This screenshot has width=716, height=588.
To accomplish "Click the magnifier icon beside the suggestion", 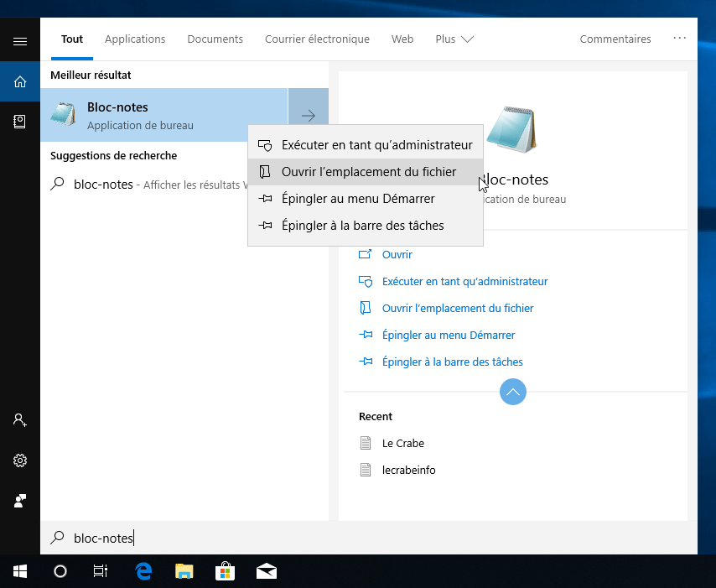I will [57, 184].
